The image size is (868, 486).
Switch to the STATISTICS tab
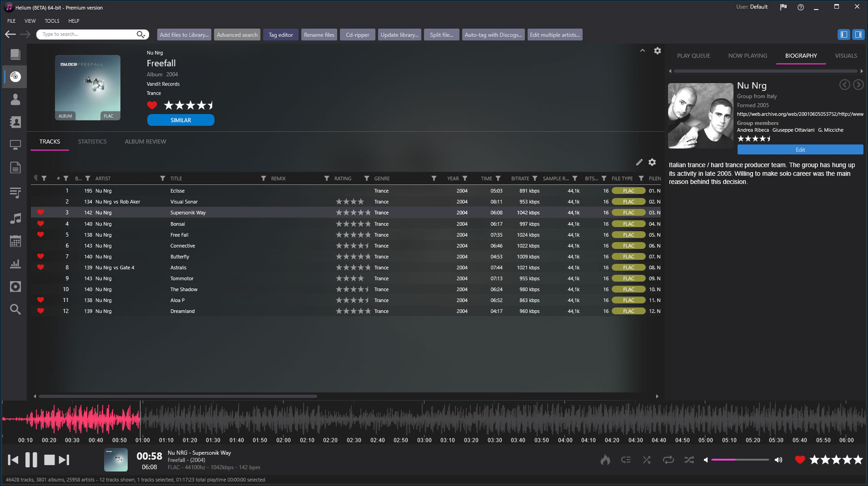(x=92, y=142)
